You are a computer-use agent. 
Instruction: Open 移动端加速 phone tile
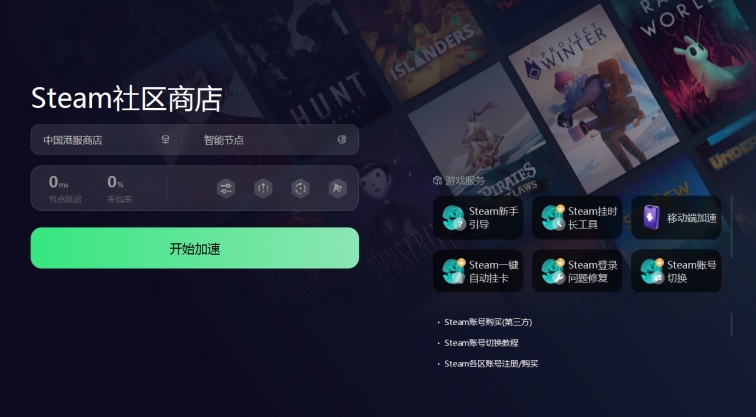pyautogui.click(x=676, y=217)
